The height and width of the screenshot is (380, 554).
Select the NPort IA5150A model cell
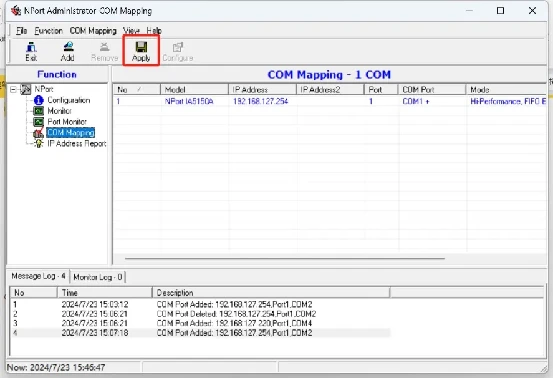pos(189,102)
